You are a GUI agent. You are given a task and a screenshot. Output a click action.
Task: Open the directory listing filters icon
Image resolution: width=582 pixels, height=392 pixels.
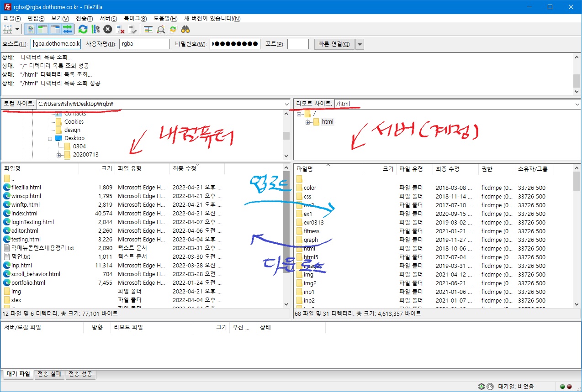148,29
